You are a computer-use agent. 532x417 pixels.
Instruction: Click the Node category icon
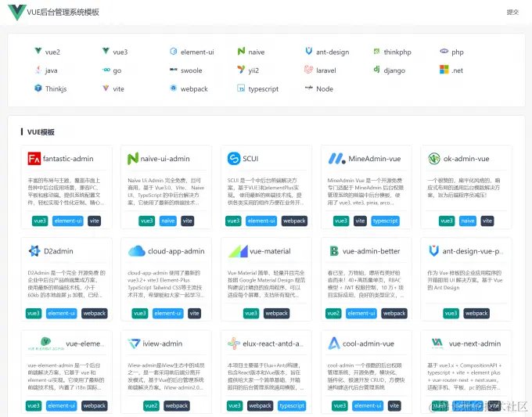click(x=309, y=88)
